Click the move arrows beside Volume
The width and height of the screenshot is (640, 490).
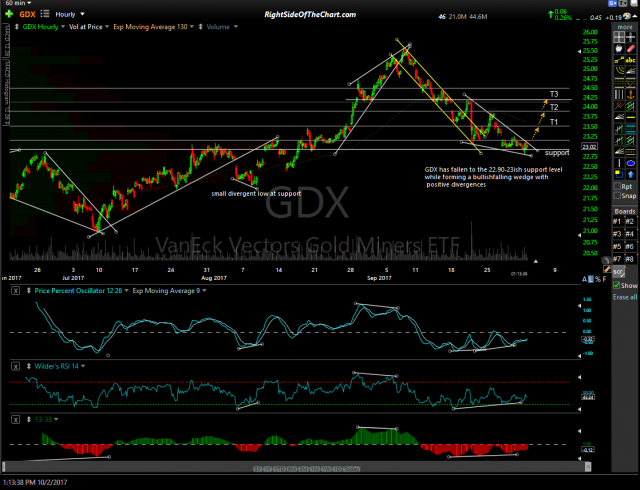[200, 27]
